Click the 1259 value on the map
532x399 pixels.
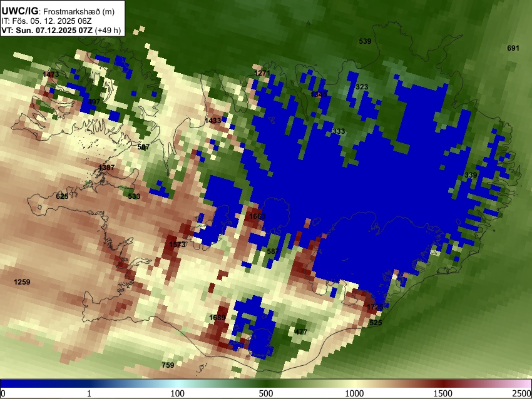coord(22,281)
